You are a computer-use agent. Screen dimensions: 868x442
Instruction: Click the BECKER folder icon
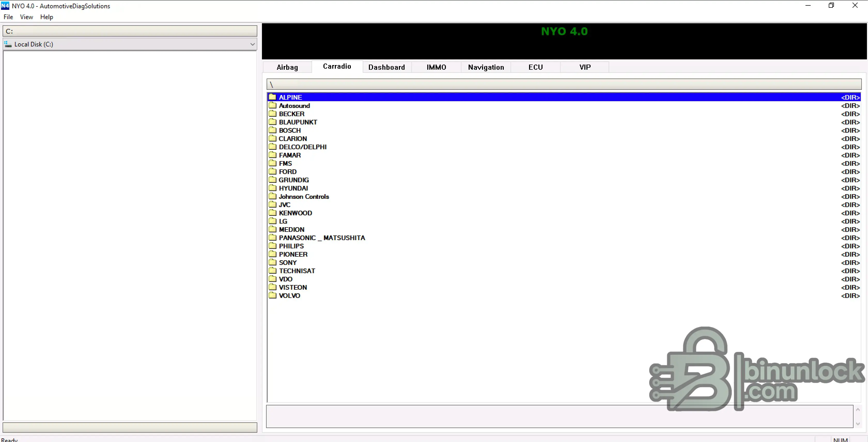[272, 113]
